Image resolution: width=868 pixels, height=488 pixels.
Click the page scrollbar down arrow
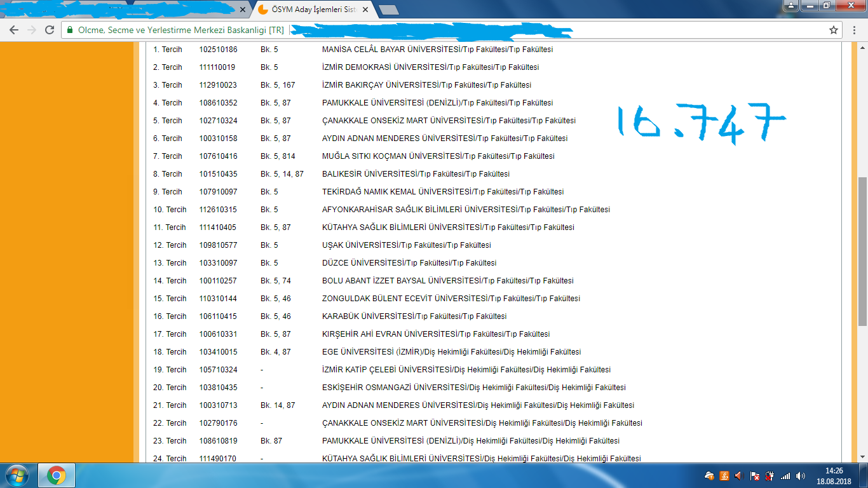pyautogui.click(x=862, y=457)
